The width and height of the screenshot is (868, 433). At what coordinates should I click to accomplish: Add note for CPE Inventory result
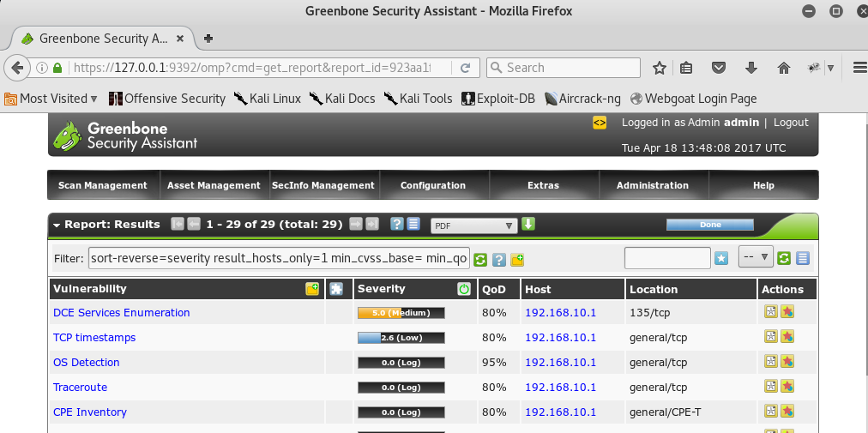click(x=770, y=411)
